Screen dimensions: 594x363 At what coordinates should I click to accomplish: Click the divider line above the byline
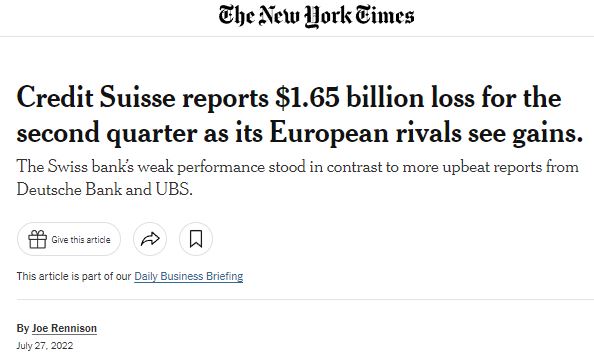coord(305,299)
